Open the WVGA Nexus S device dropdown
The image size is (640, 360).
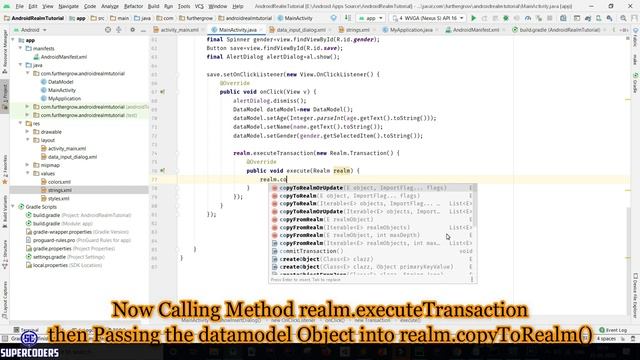click(428, 18)
